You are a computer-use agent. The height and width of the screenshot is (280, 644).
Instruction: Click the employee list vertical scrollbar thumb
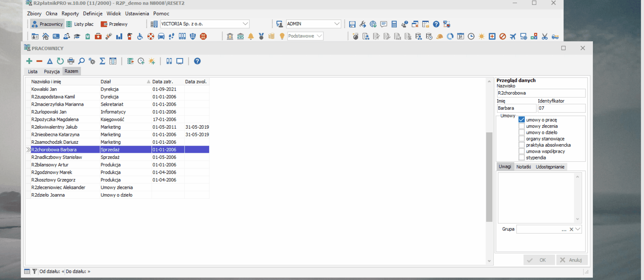point(489,177)
